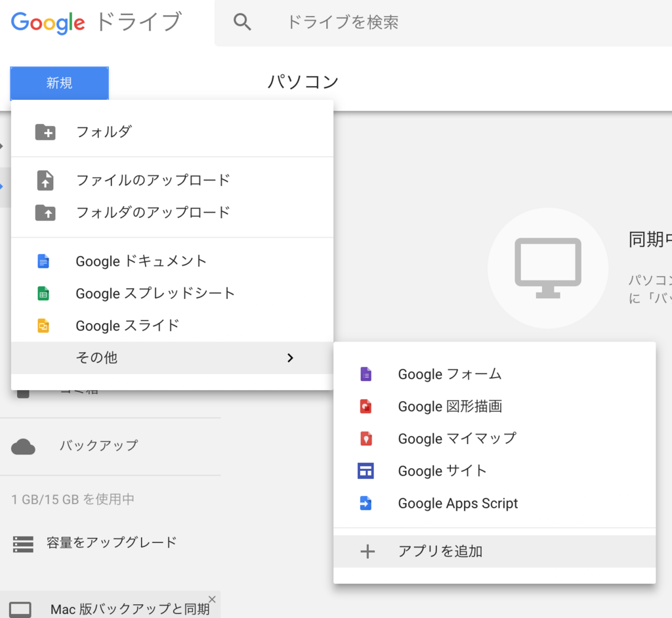This screenshot has height=618, width=672.
Task: Click the purple Google Forms icon
Action: pyautogui.click(x=366, y=374)
